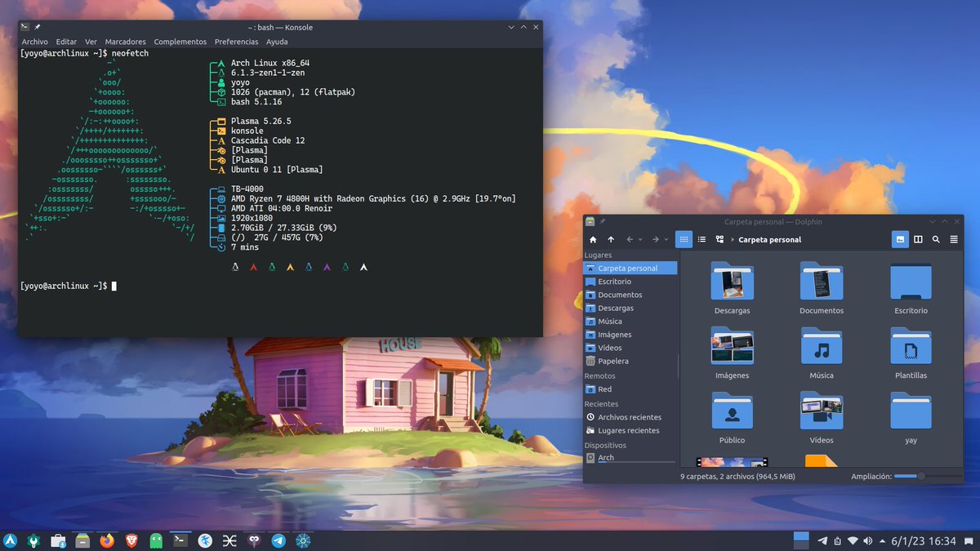Image resolution: width=980 pixels, height=551 pixels.
Task: Open Red under Remotos in Dolphin
Action: [630, 389]
